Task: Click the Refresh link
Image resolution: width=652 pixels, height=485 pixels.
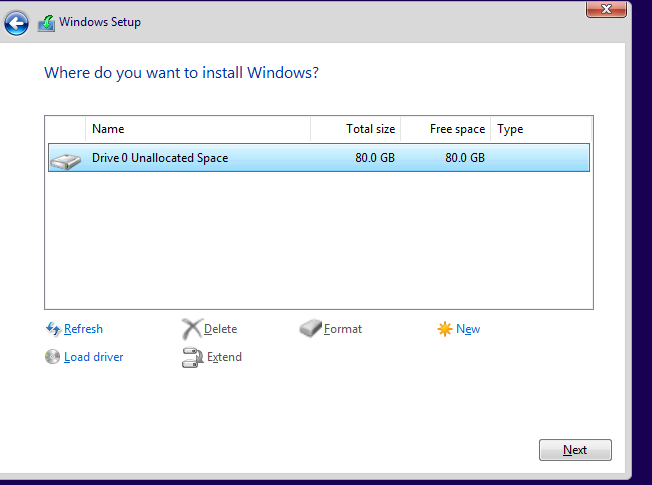Action: [x=83, y=329]
